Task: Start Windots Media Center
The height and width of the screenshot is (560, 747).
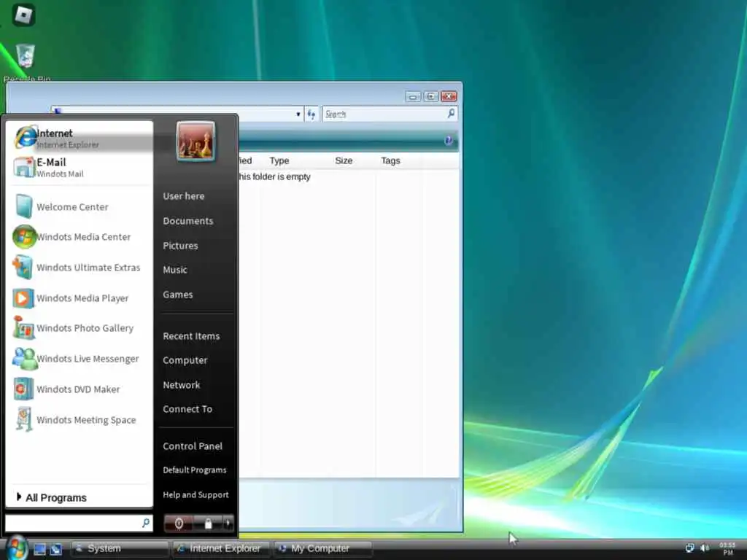Action: (x=80, y=237)
